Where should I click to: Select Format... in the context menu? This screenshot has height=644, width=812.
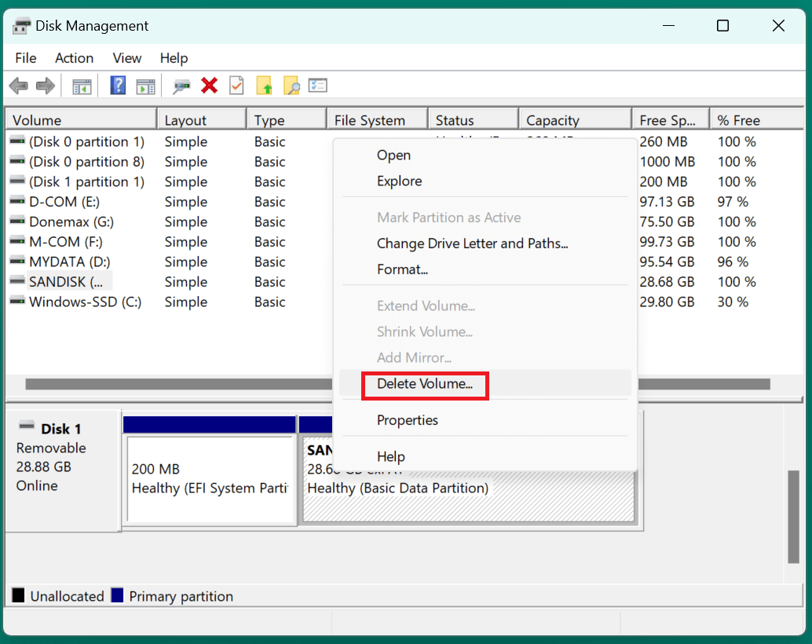[402, 269]
